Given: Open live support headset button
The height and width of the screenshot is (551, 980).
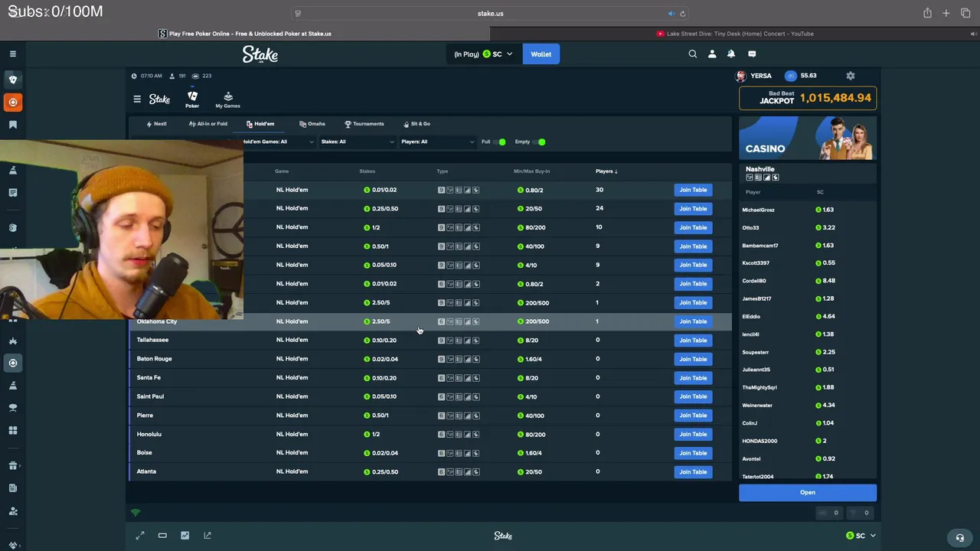Looking at the screenshot, I should pyautogui.click(x=960, y=537).
